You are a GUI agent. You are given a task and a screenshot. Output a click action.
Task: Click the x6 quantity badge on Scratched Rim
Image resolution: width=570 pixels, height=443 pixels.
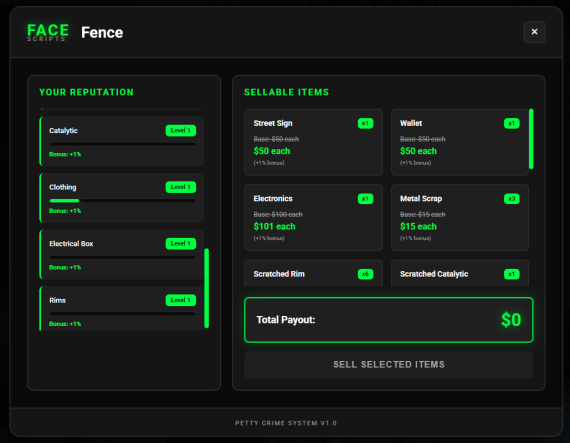coord(365,274)
